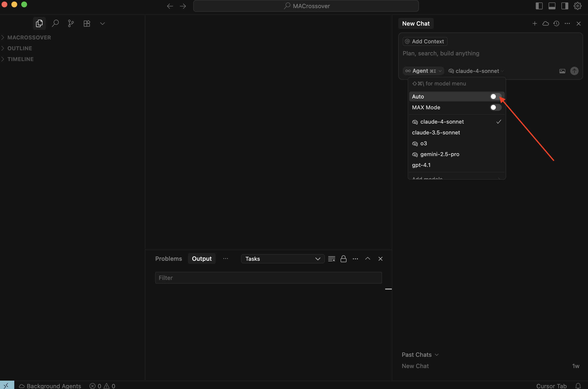Image resolution: width=588 pixels, height=389 pixels.
Task: Open the Search view in sidebar
Action: (55, 23)
